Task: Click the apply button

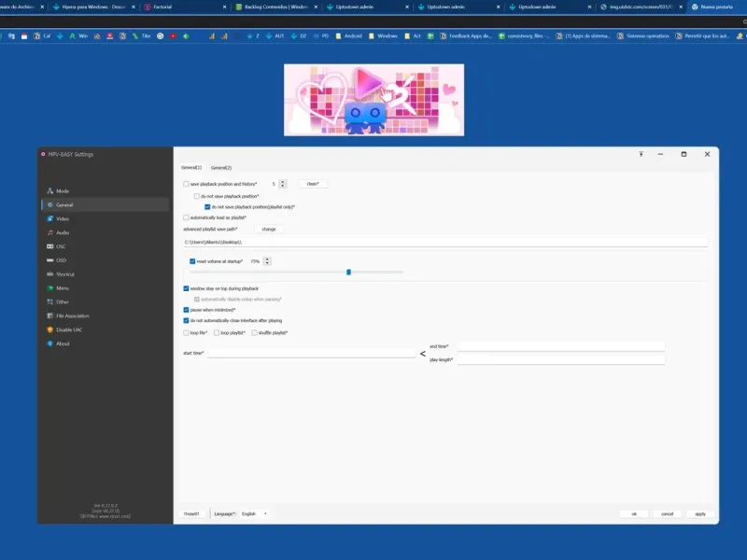Action: 699,514
